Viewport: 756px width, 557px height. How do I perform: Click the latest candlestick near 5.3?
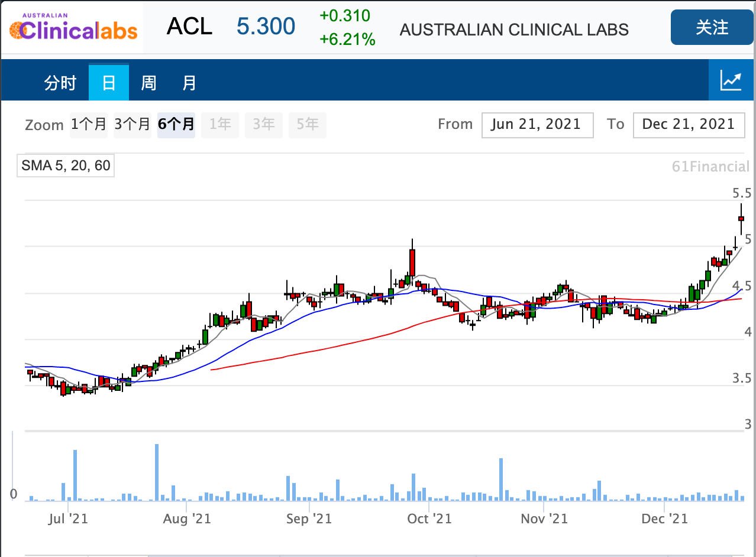point(741,219)
